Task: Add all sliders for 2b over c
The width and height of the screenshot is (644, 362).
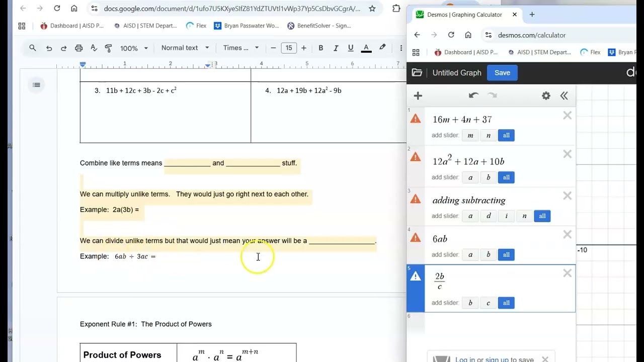Action: [506, 303]
